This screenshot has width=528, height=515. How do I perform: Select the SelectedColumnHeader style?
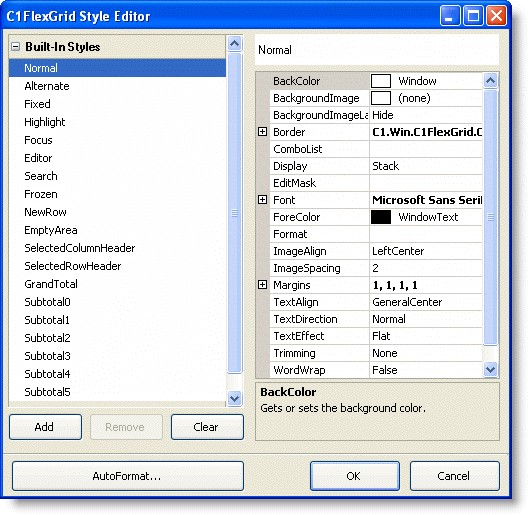point(117,248)
